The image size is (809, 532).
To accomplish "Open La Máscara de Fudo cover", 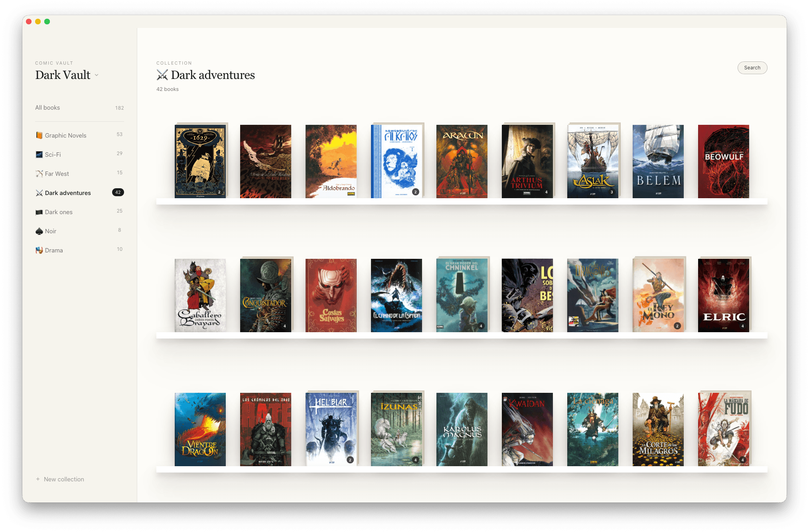I will (724, 430).
